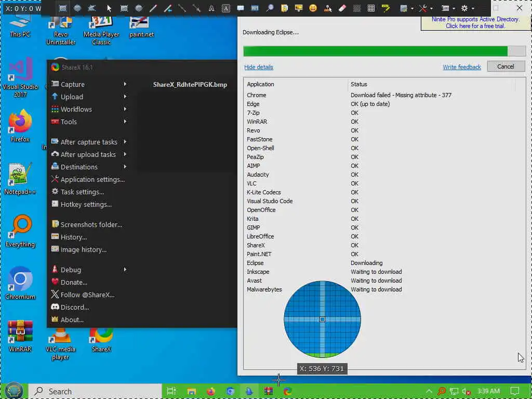Pick the Smart eraser tool
The height and width of the screenshot is (399, 532).
click(x=342, y=8)
